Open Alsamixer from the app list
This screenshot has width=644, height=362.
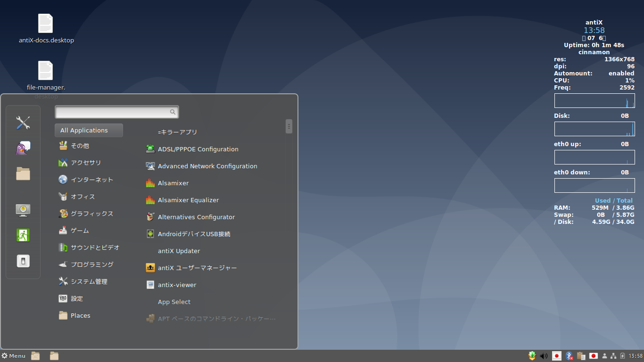tap(172, 183)
